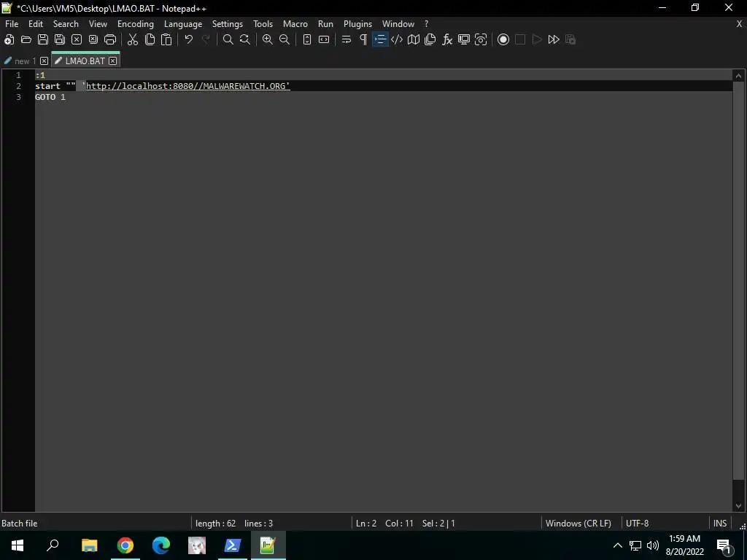The height and width of the screenshot is (560, 747).
Task: Synchronize horizontal scrolling icon
Action: click(324, 39)
